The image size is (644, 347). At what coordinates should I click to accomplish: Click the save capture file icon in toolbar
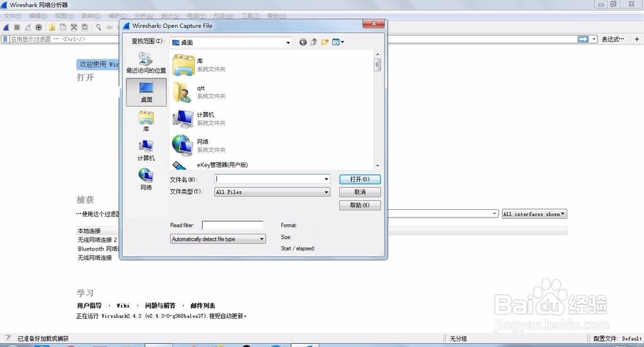(63, 28)
